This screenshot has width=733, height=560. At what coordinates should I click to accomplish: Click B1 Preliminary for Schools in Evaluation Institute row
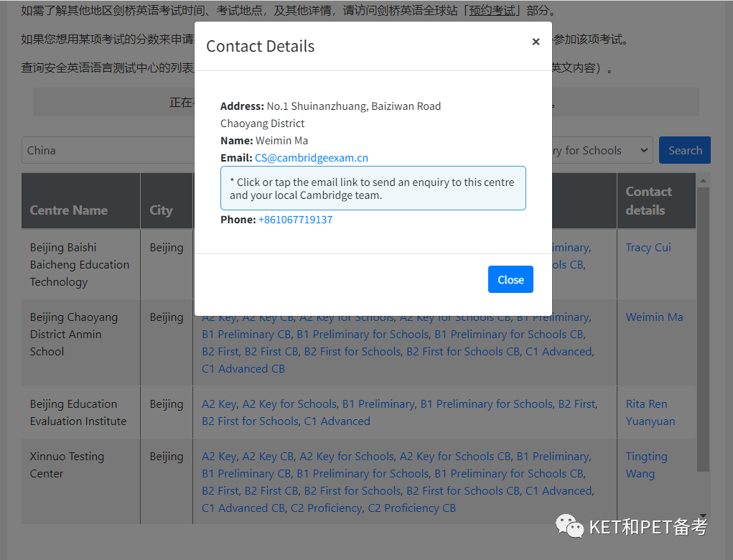tap(486, 404)
